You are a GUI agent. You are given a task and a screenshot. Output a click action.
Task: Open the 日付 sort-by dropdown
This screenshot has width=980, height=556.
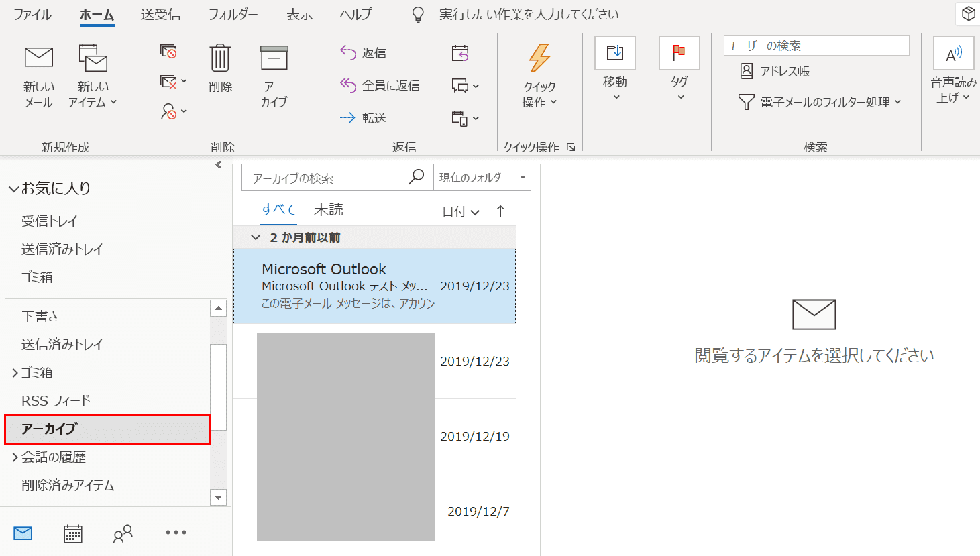[x=461, y=212]
